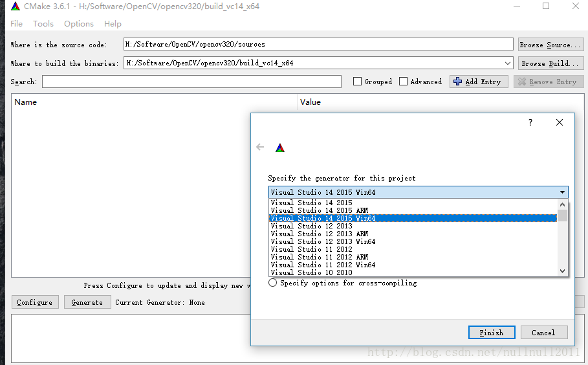588x365 pixels.
Task: Select Visual Studio 12 2013 Win64 generator
Action: [x=413, y=241]
